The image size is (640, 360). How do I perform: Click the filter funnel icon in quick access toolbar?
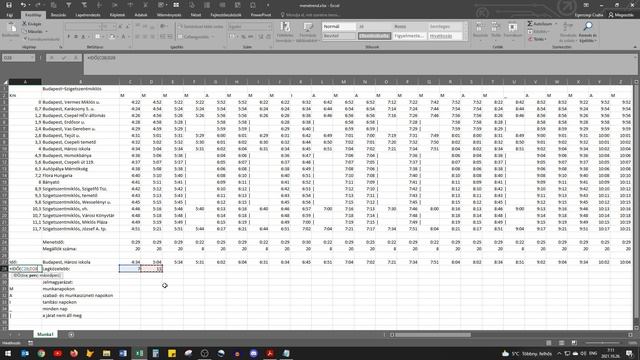69,5
